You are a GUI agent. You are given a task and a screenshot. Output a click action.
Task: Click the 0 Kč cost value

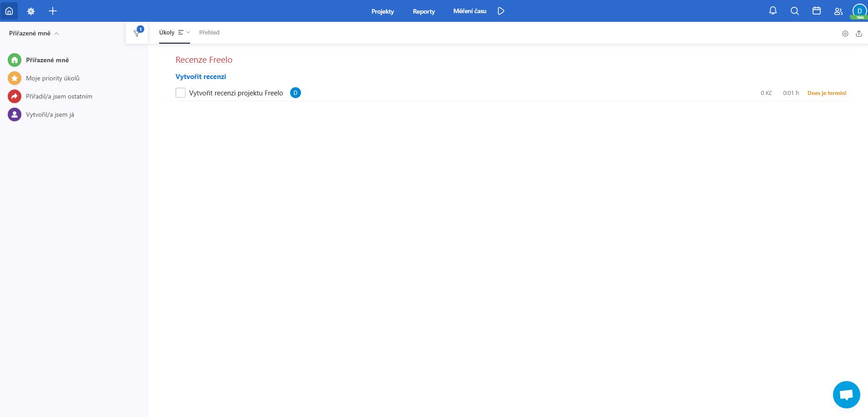766,93
